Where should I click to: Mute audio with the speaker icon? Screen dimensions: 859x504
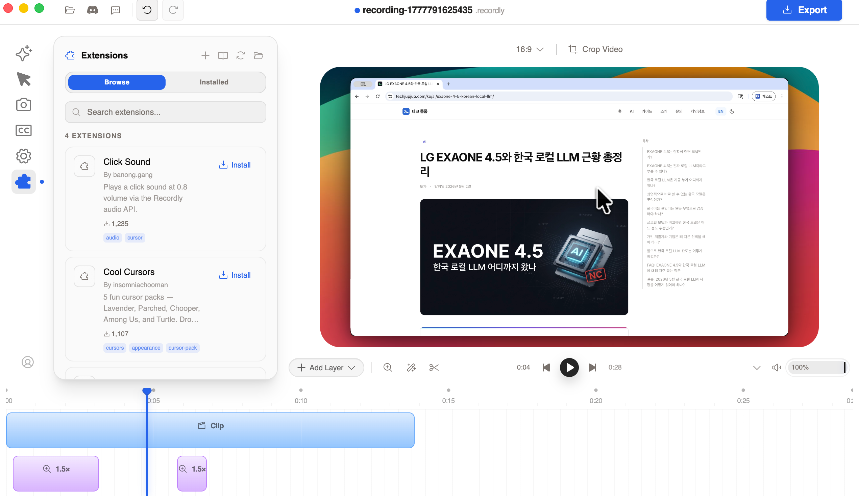[x=777, y=367]
